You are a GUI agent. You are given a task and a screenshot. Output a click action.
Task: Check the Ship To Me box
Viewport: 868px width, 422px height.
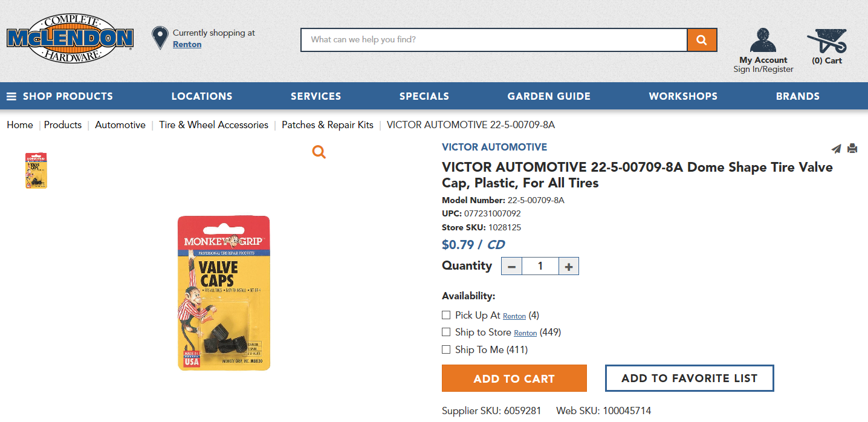pos(446,349)
